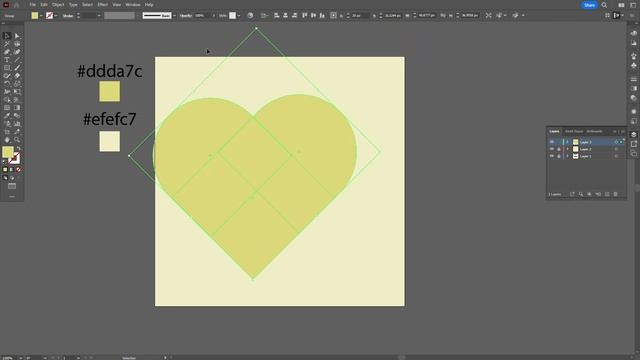This screenshot has height=360, width=640.
Task: Click Horizontal Align Left icon
Action: (x=277, y=16)
